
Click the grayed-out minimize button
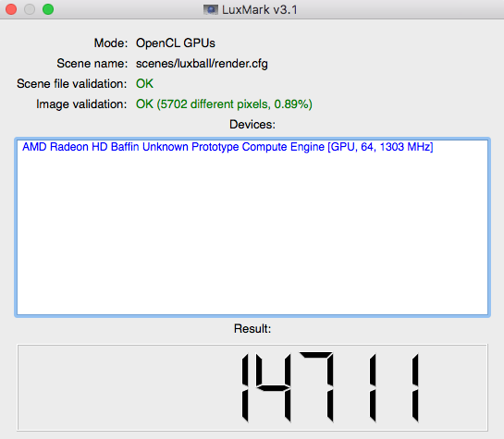point(30,9)
